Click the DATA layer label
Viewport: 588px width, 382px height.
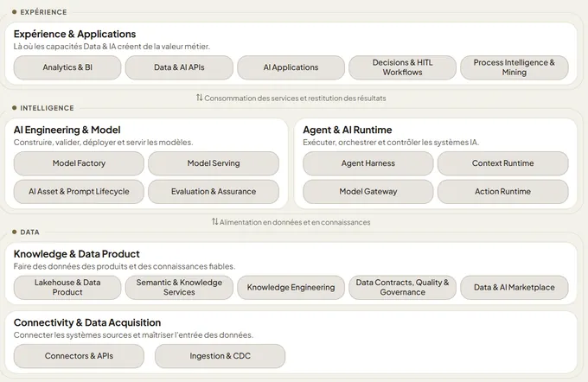pos(29,232)
